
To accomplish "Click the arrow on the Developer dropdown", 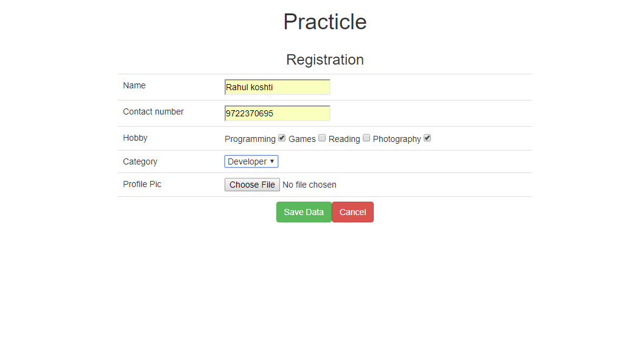I will (x=272, y=161).
